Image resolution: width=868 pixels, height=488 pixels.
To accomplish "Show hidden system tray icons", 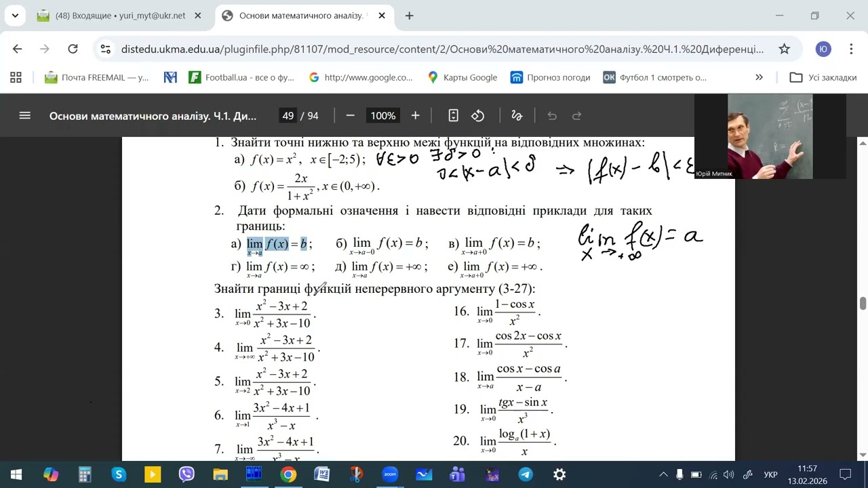I will [663, 474].
